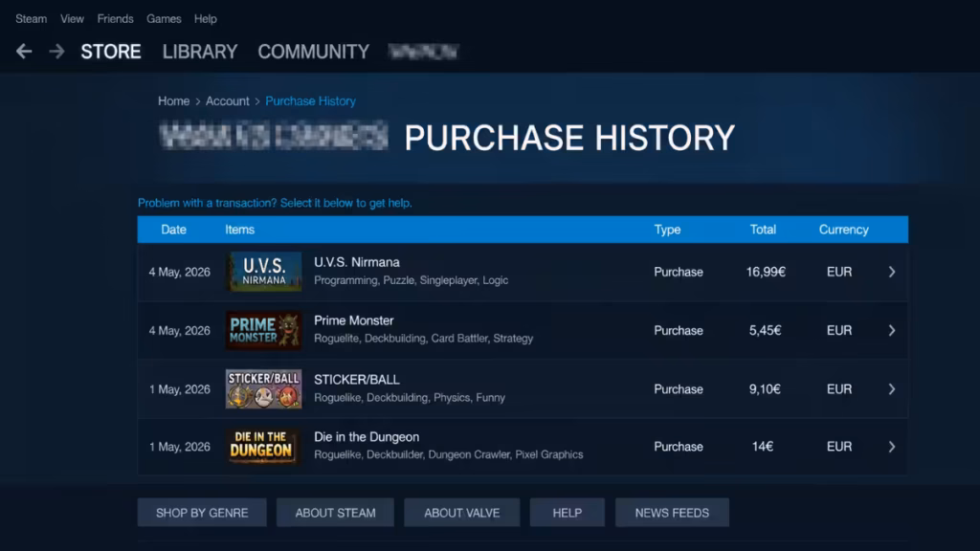
Task: Click 4 May, 2026 date on U.V.S. Nirmana row
Action: (x=179, y=272)
